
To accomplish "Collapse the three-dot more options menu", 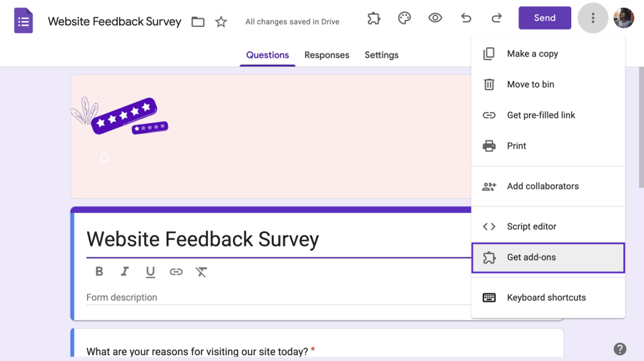I will pos(592,18).
